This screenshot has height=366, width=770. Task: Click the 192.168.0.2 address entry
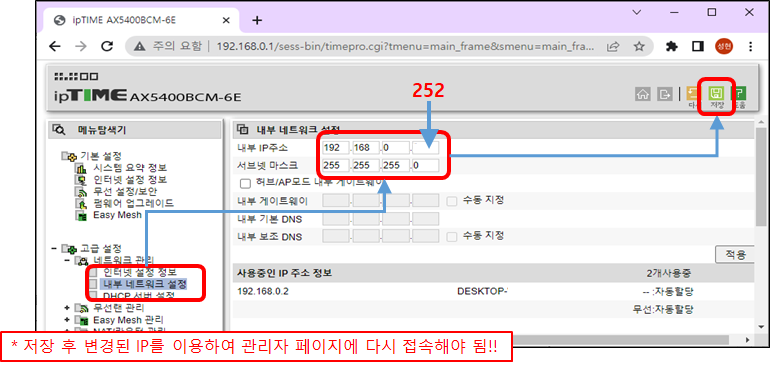coord(263,291)
